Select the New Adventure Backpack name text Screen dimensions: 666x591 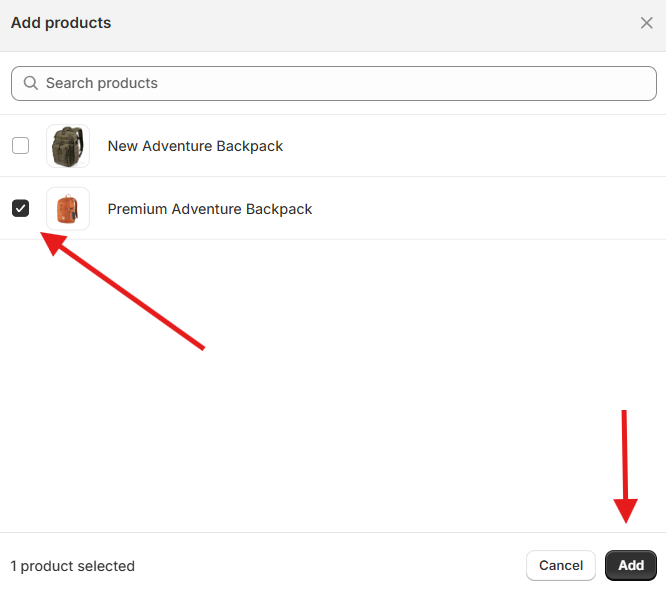(195, 146)
